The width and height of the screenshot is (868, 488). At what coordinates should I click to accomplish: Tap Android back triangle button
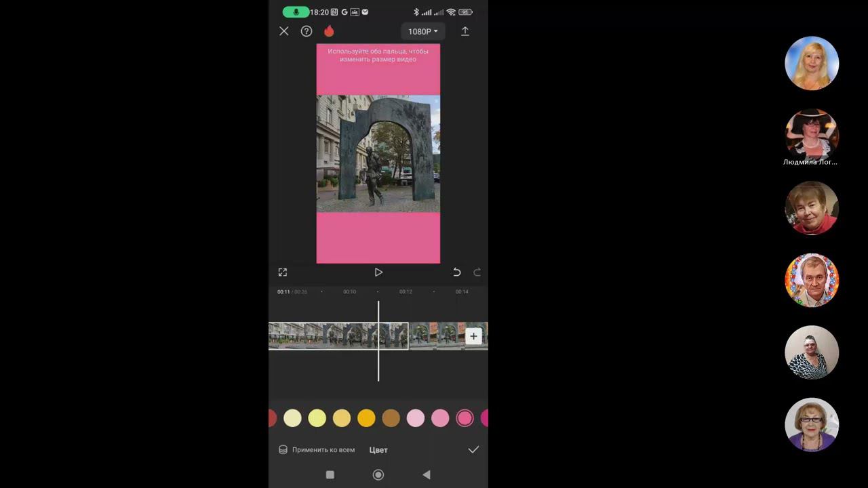coord(427,475)
